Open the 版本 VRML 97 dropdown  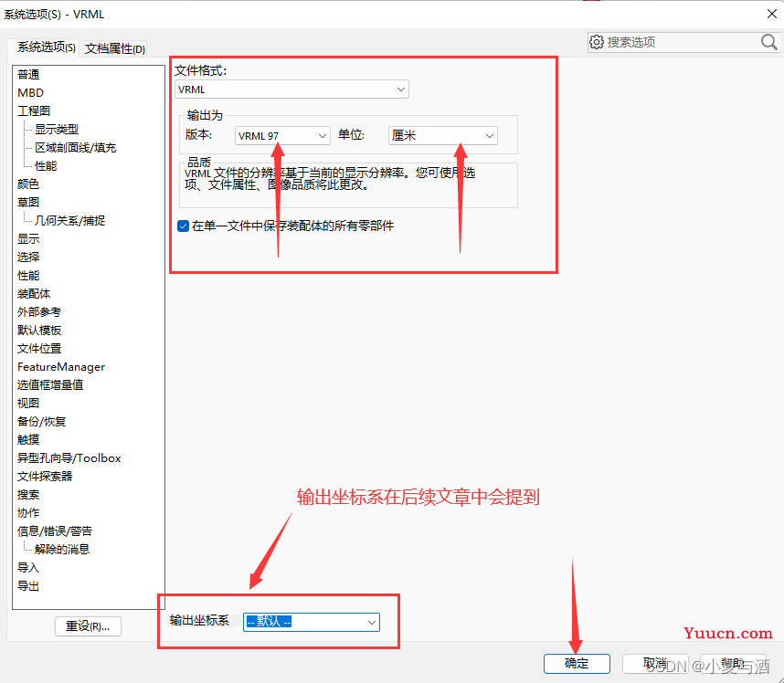(282, 135)
